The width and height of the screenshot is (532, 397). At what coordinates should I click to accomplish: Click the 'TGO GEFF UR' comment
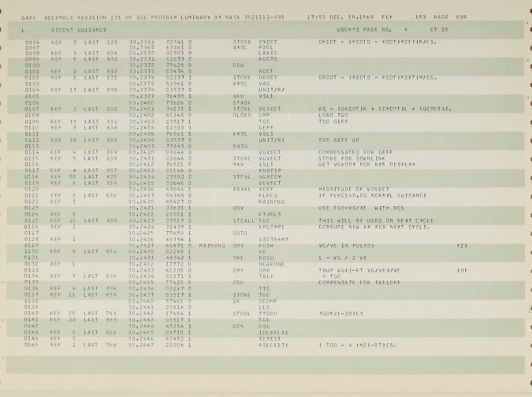(339, 140)
